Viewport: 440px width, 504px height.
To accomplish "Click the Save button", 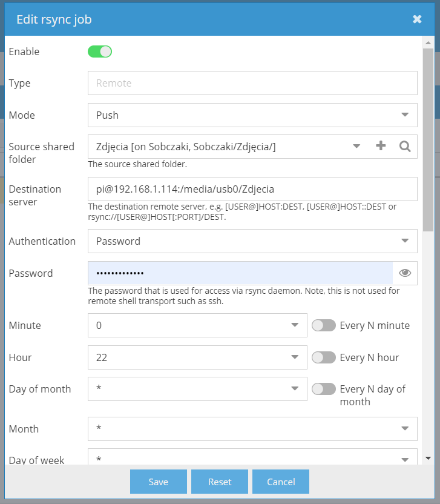I will pyautogui.click(x=159, y=482).
